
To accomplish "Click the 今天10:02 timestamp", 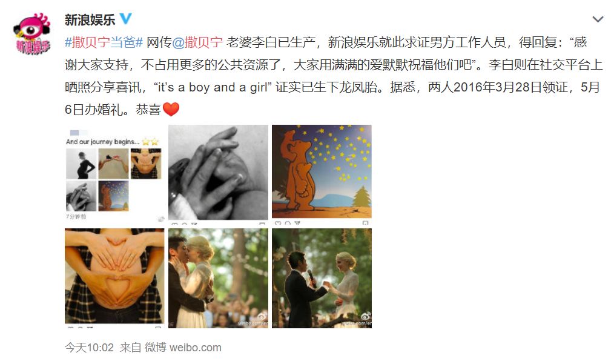I will (x=89, y=348).
